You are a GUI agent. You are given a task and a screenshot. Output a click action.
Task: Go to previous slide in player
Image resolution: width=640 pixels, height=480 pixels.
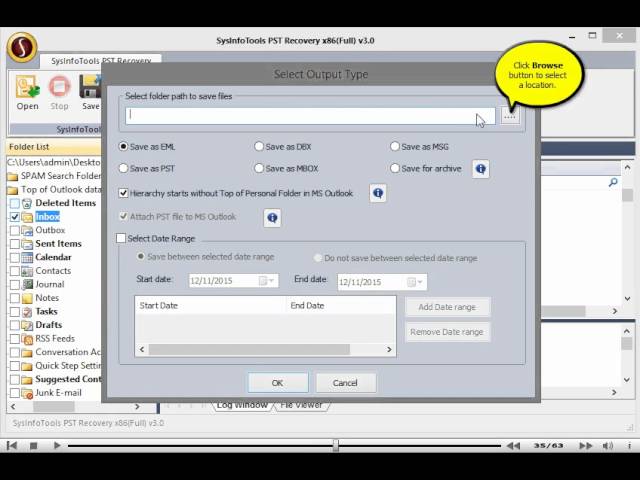tap(513, 445)
